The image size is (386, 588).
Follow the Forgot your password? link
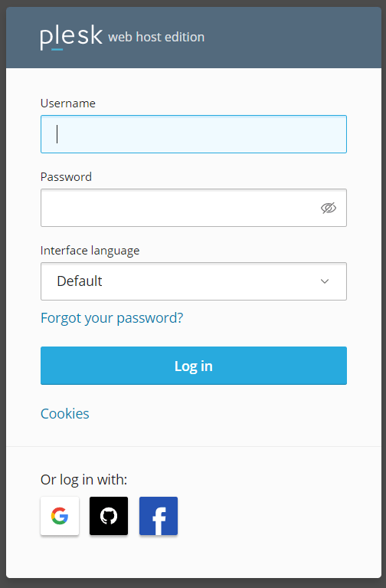tap(112, 318)
